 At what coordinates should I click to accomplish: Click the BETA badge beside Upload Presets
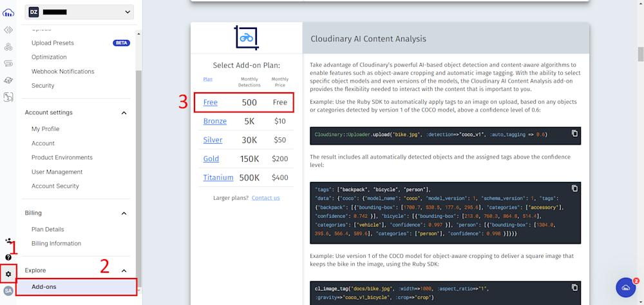pyautogui.click(x=122, y=43)
